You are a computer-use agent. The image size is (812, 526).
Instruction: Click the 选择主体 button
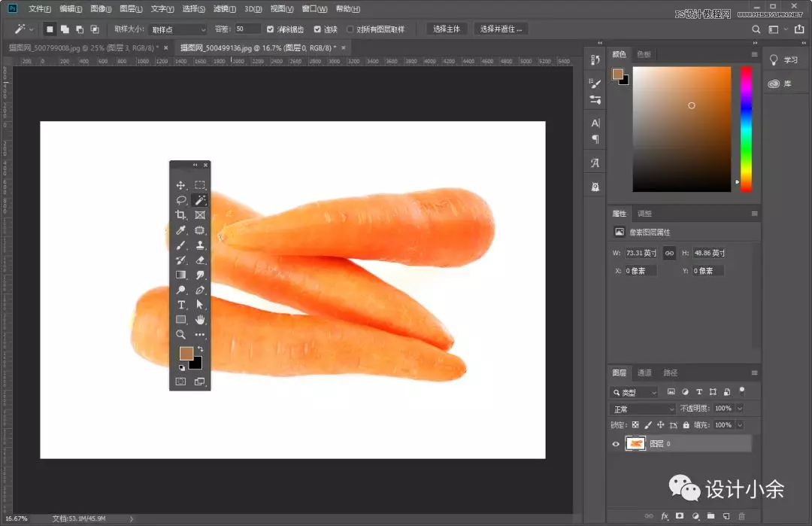[x=447, y=29]
